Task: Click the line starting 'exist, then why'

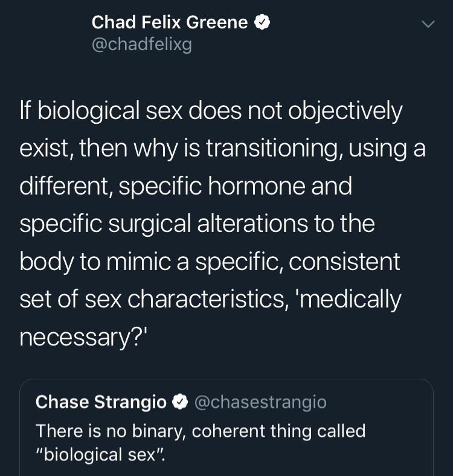Action: pos(223,149)
